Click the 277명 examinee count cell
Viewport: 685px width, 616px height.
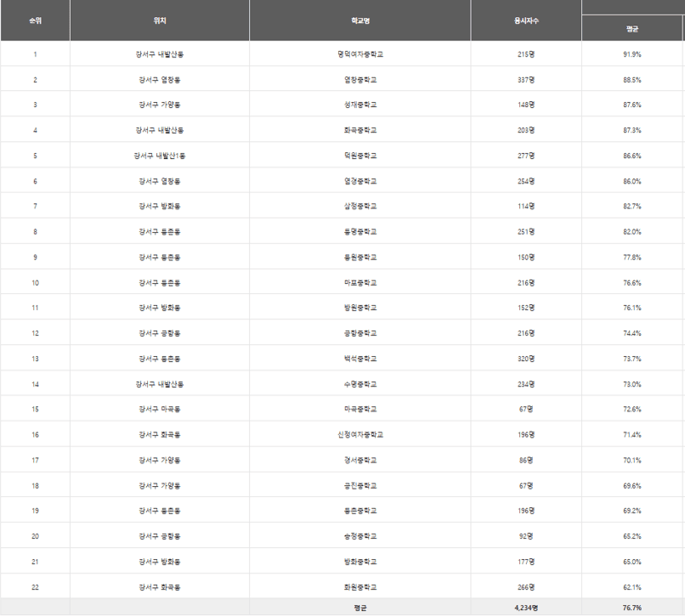click(526, 155)
